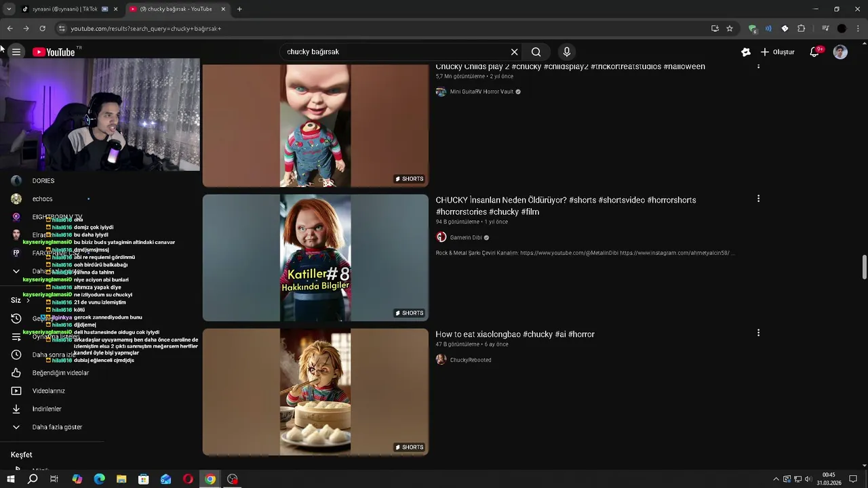Start voice search with microphone
Image resolution: width=868 pixels, height=488 pixels.
pyautogui.click(x=567, y=52)
